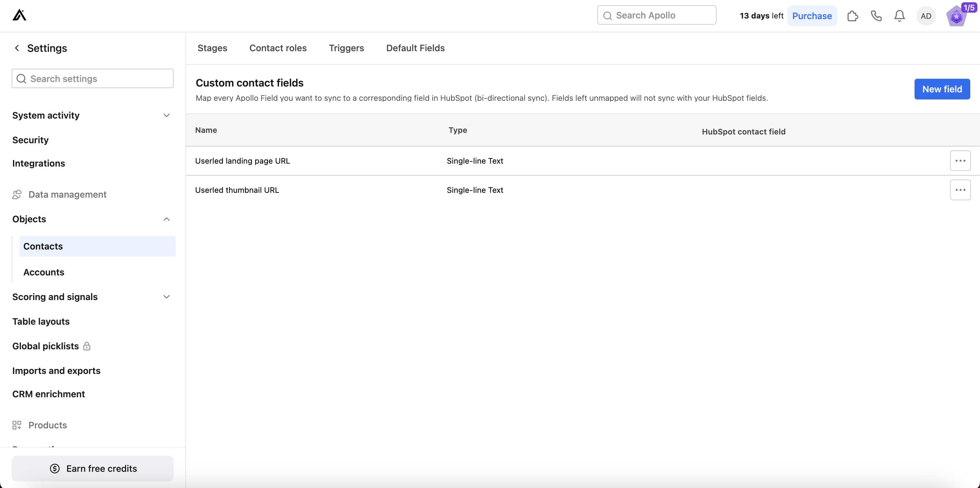
Task: Open the AD profile avatar
Action: pyautogui.click(x=926, y=16)
